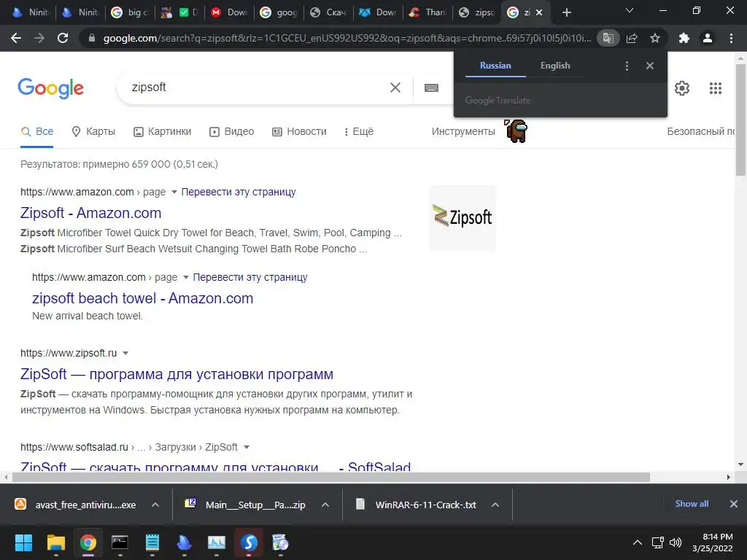Screen dimensions: 747x560
Task: Expand the Ещё more options menu
Action: (359, 131)
